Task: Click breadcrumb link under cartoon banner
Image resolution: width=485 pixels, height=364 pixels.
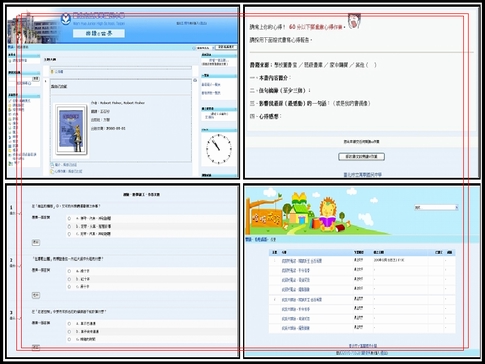Action: click(x=261, y=239)
